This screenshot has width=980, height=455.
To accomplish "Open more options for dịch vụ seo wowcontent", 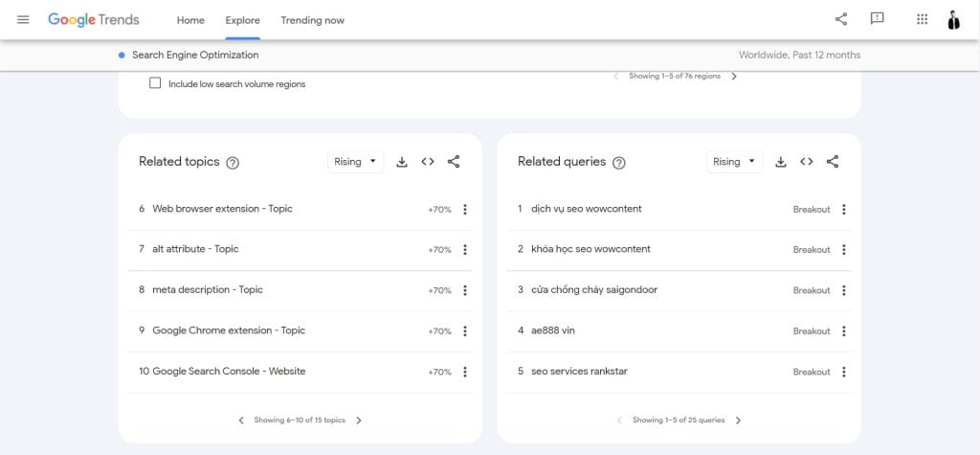I will 844,210.
